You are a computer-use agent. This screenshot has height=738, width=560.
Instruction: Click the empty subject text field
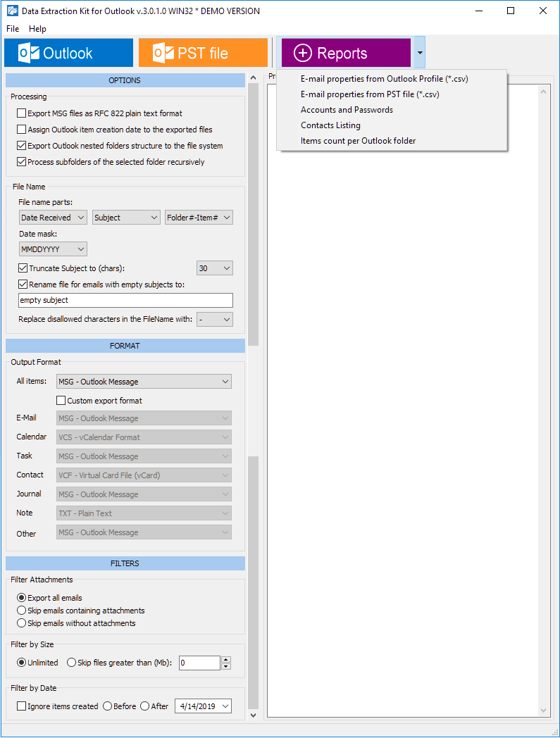pos(126,300)
